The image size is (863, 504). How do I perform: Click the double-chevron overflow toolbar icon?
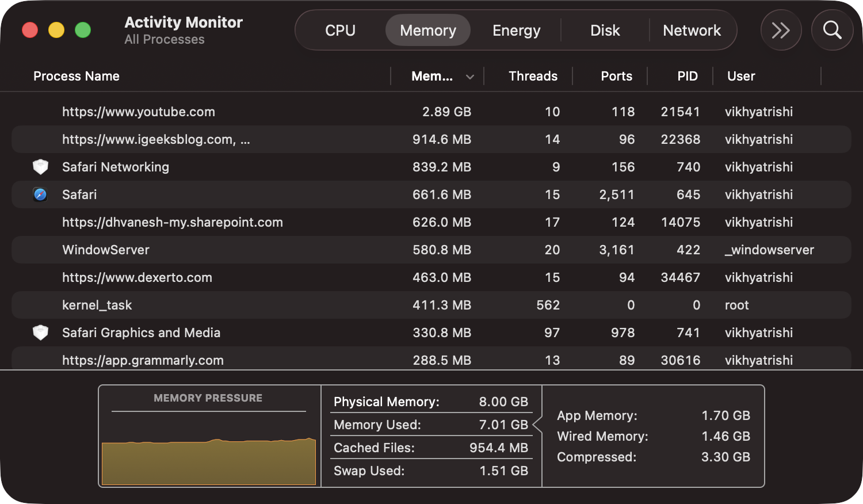[x=781, y=30]
